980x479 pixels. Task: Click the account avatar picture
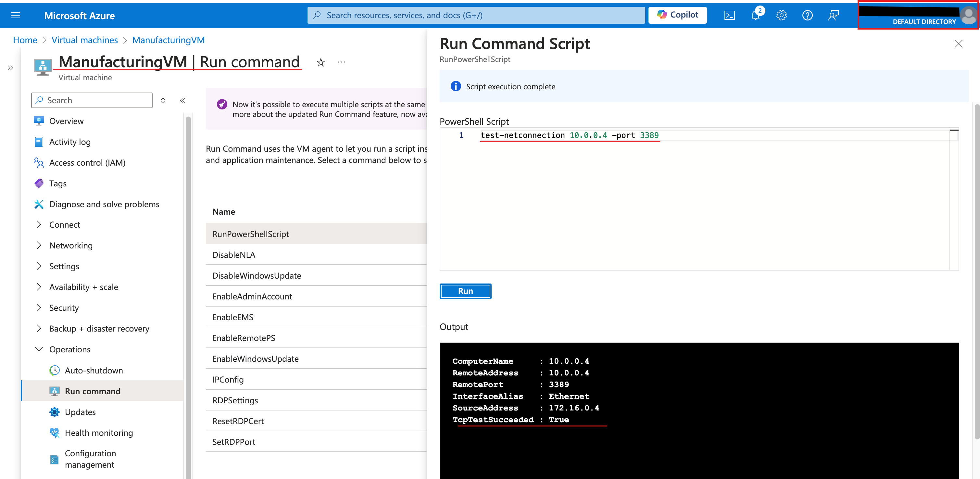968,15
